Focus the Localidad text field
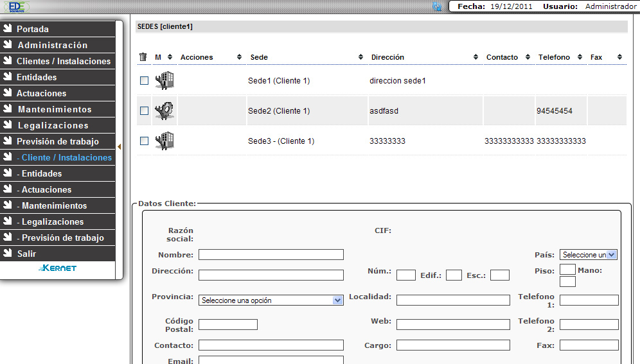The height and width of the screenshot is (364, 640). (x=453, y=300)
